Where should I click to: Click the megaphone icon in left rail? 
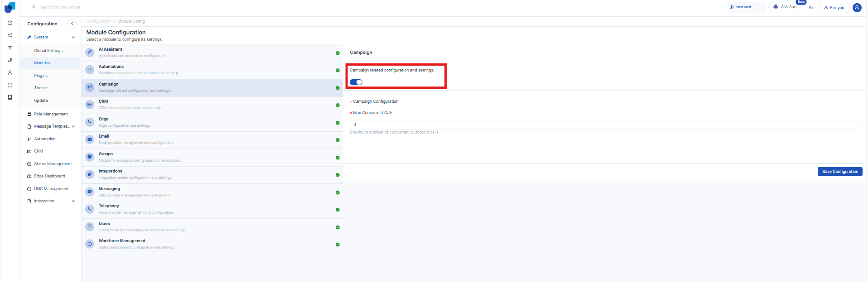point(10,35)
